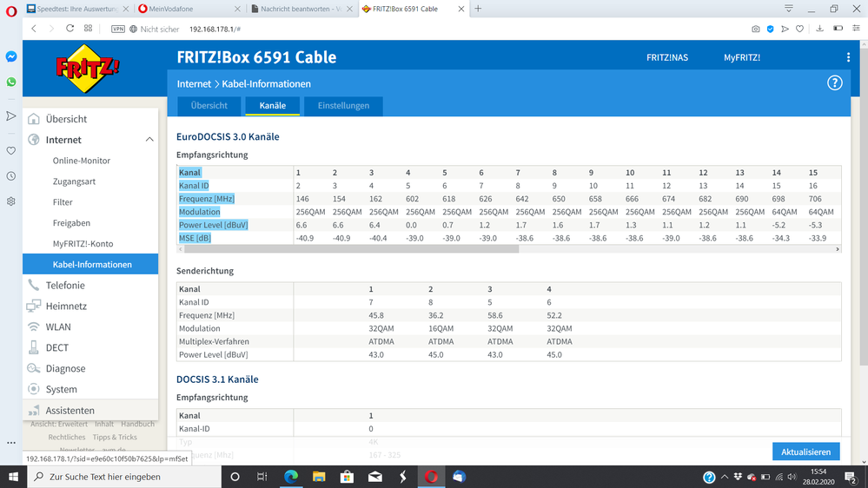Click the Aktualisieren button
The width and height of the screenshot is (868, 488).
point(806,452)
